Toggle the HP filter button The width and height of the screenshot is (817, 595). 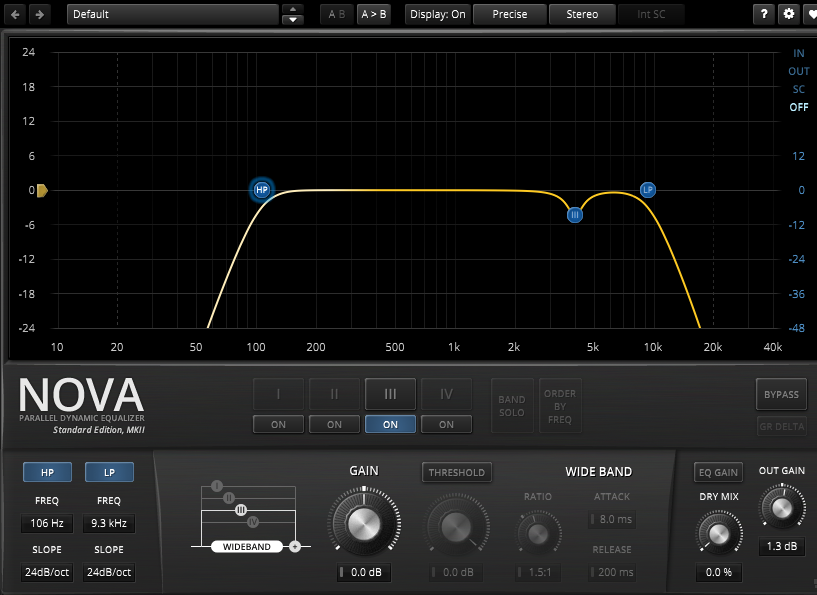[x=47, y=472]
